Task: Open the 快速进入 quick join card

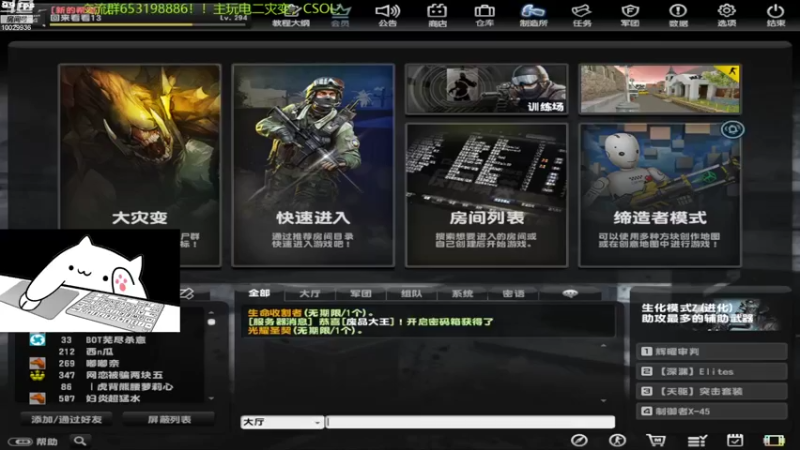Action: (313, 165)
